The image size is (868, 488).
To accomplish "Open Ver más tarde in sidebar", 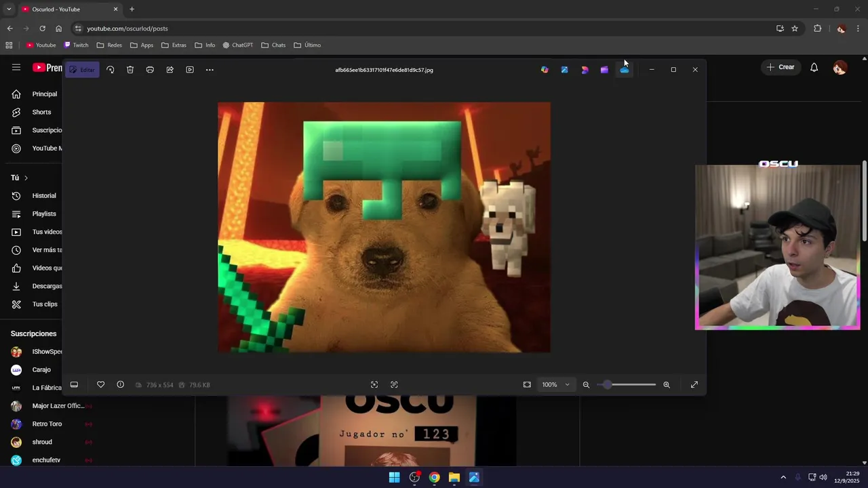I will pyautogui.click(x=35, y=250).
